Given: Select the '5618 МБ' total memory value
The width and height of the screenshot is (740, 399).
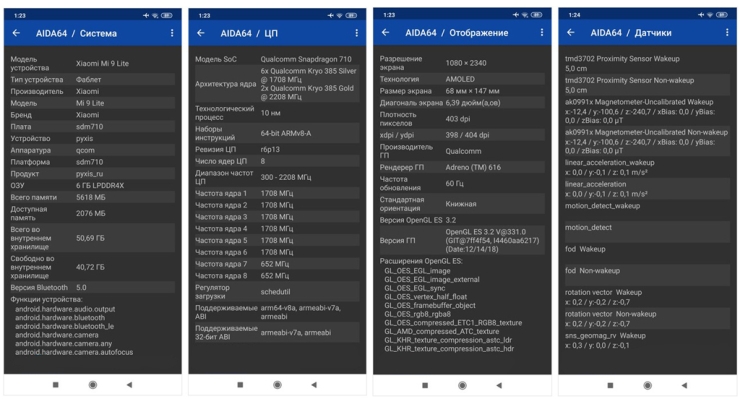Looking at the screenshot, I should pos(91,197).
